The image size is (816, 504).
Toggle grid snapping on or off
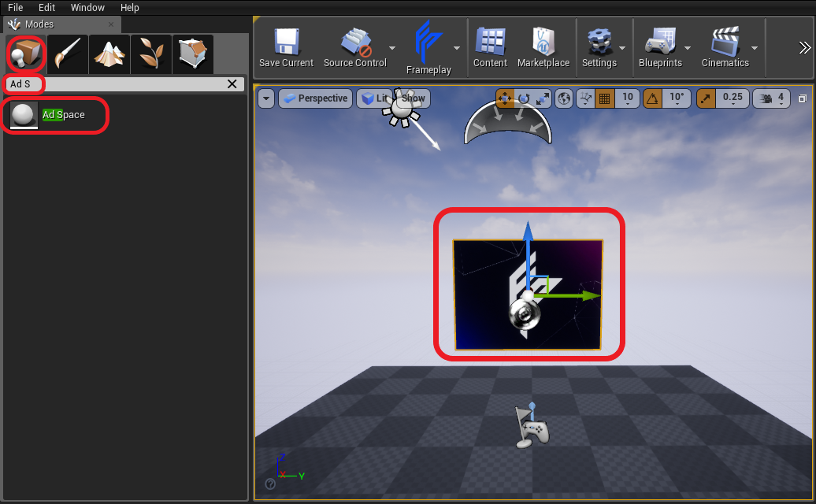[x=605, y=98]
